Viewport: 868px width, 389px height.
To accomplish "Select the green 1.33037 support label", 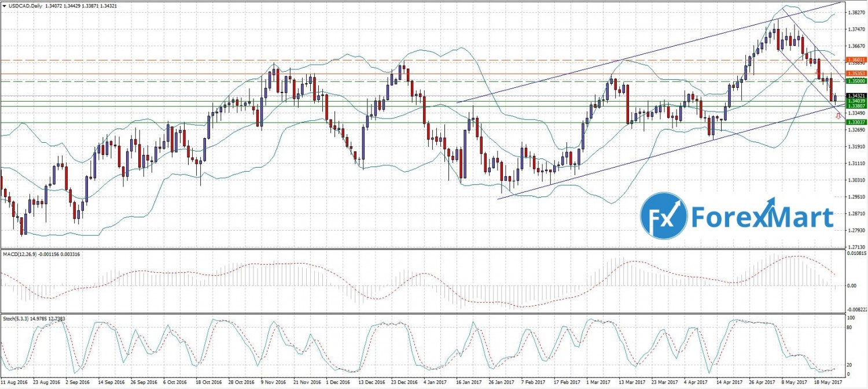I will pyautogui.click(x=856, y=123).
